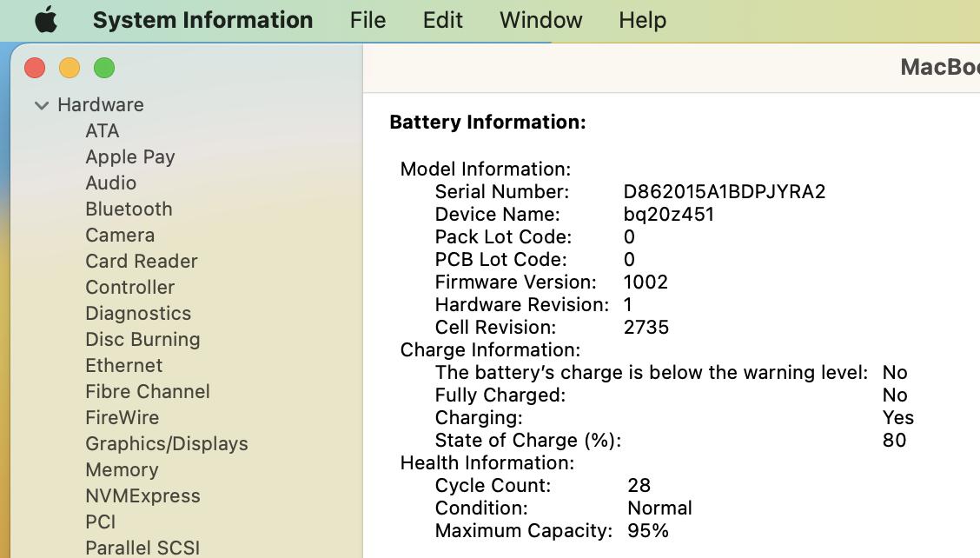Select Diagnostics in the sidebar
980x558 pixels.
(x=138, y=313)
